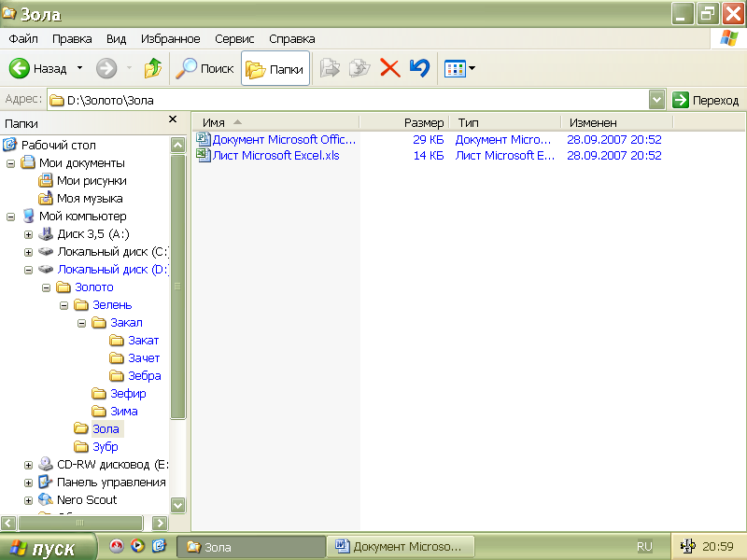Open the Избранное menu
The height and width of the screenshot is (560, 747).
click(x=170, y=39)
